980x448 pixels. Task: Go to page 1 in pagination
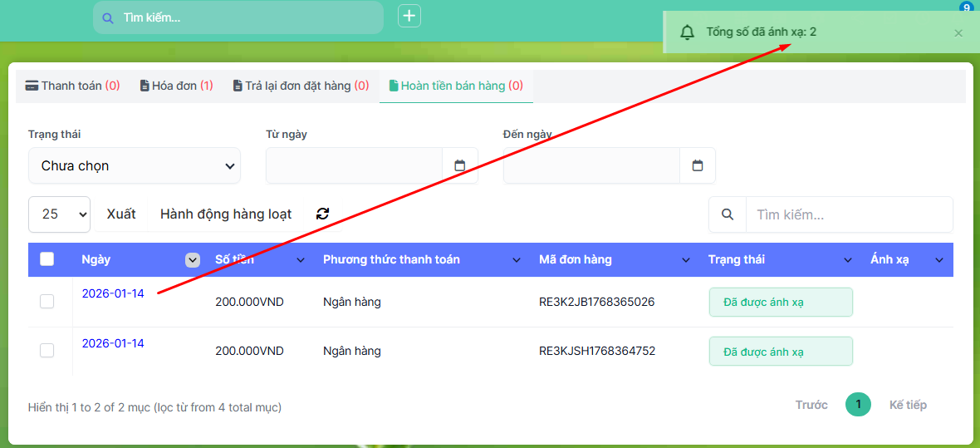(858, 405)
